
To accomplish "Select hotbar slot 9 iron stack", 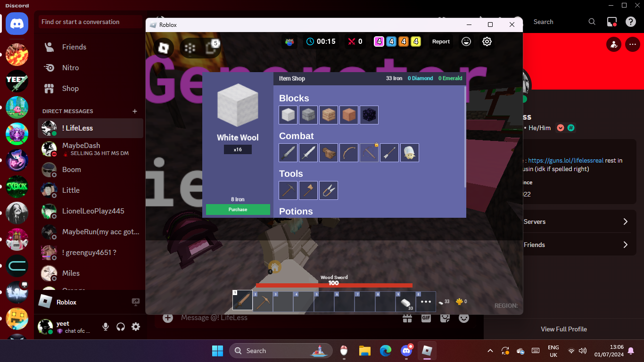I will coord(405,301).
